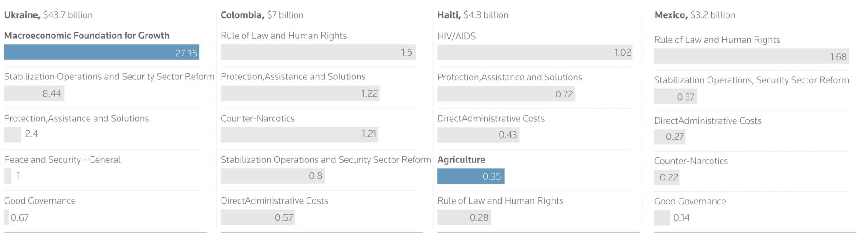Select Colombia's Direct Administrative Costs bar
This screenshot has height=236, width=868.
[x=257, y=217]
